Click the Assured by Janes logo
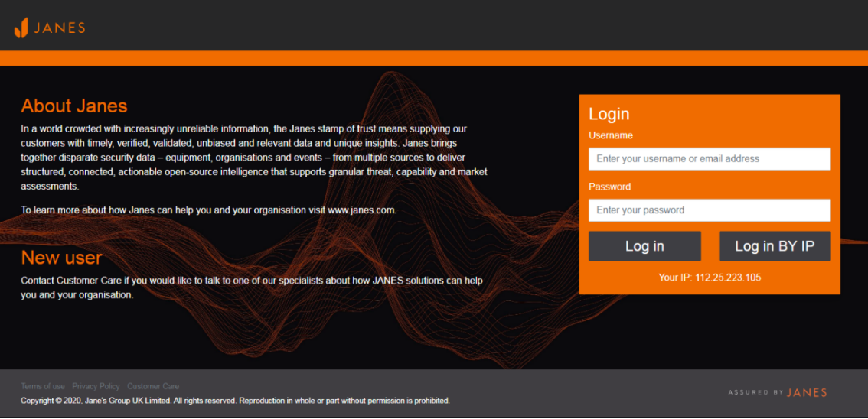This screenshot has width=868, height=419. coord(777,392)
